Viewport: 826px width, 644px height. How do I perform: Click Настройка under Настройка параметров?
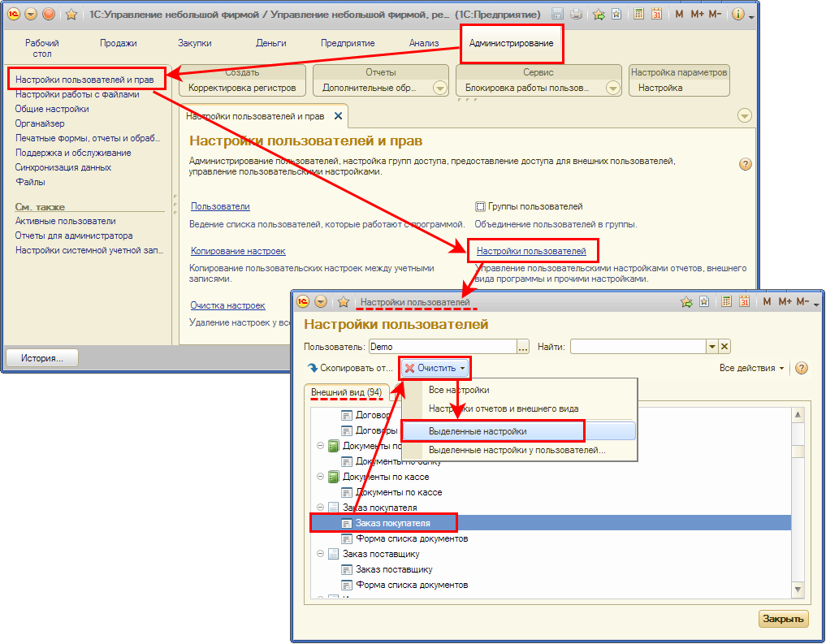click(x=660, y=88)
